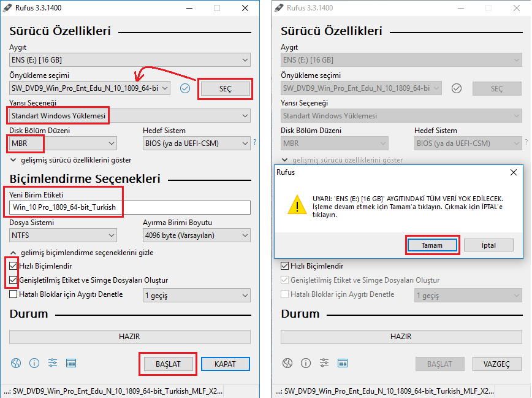Expand gelişmiş sürücü özelliklerini göster in left window

[x=71, y=160]
